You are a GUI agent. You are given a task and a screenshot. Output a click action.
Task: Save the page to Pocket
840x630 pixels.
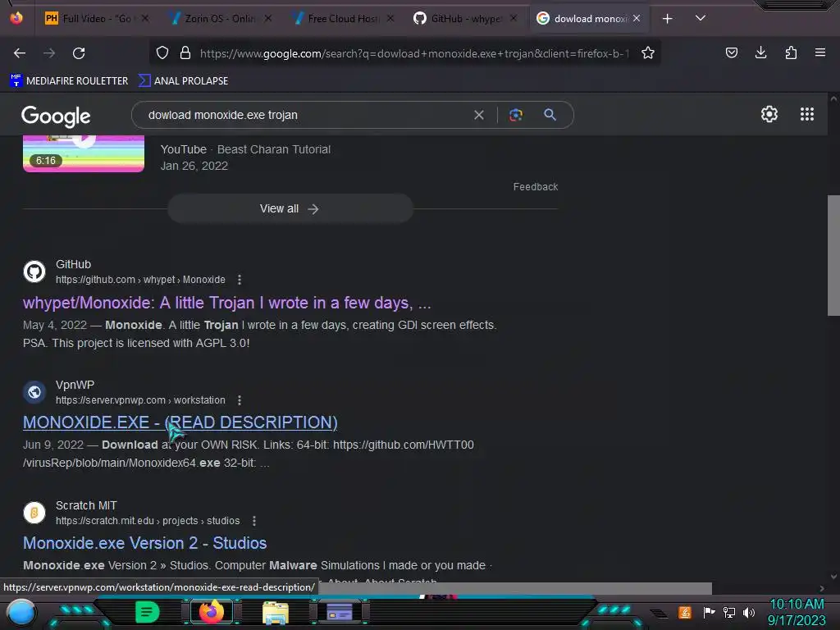[x=731, y=53]
